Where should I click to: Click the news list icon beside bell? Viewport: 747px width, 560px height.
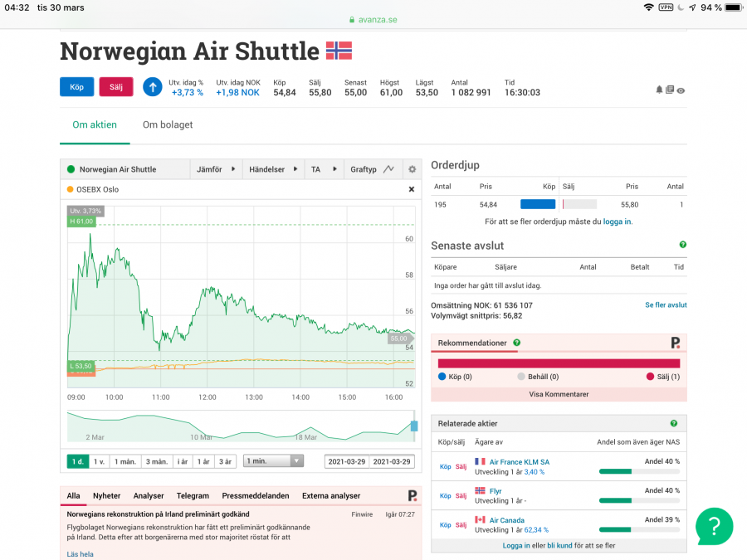[x=670, y=90]
